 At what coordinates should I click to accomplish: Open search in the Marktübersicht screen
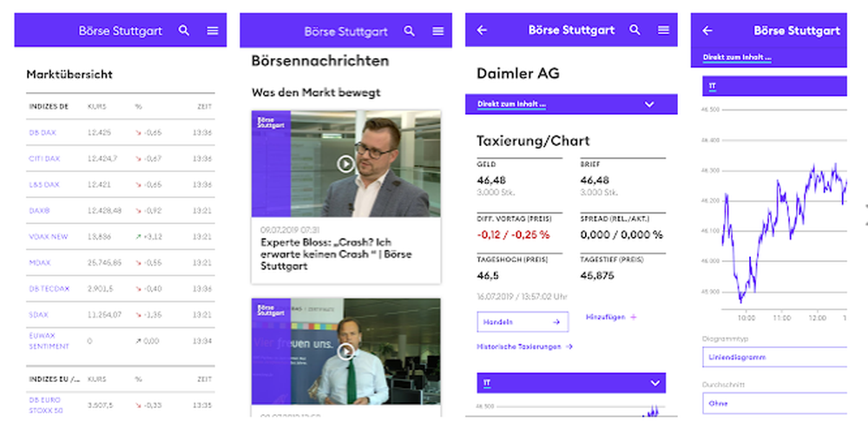click(x=184, y=30)
